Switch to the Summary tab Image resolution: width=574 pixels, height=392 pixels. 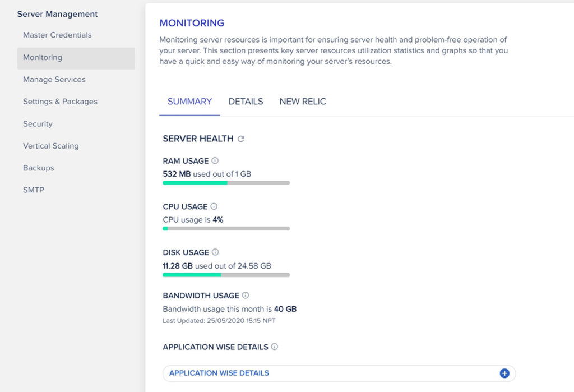pos(189,102)
